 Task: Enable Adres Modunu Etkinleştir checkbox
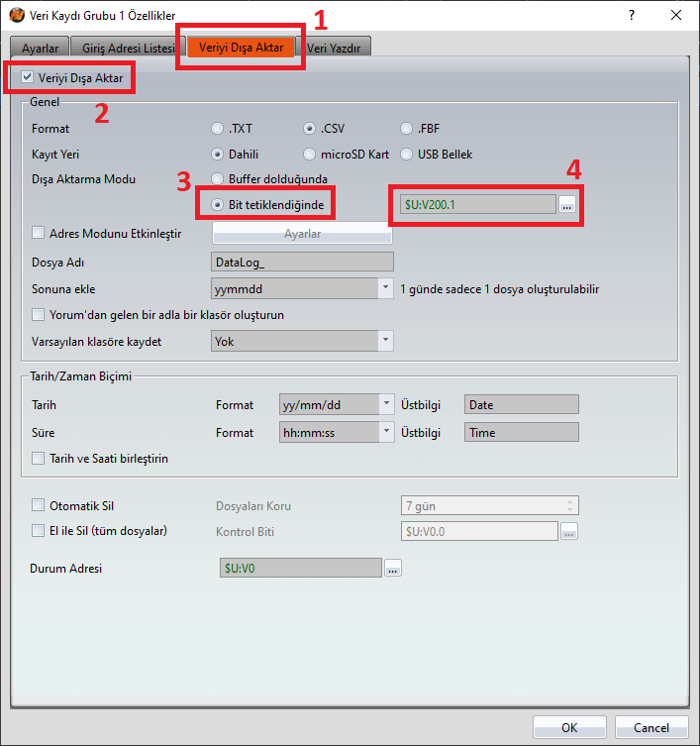pyautogui.click(x=39, y=234)
